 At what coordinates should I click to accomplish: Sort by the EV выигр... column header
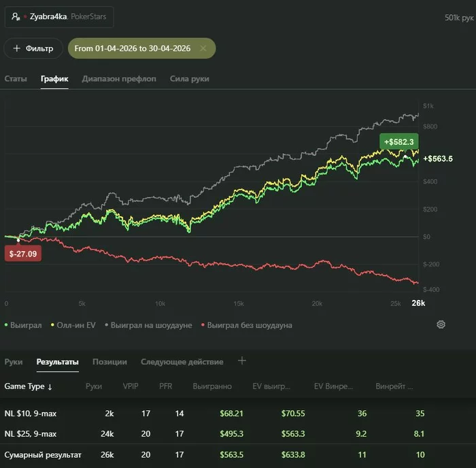point(271,386)
